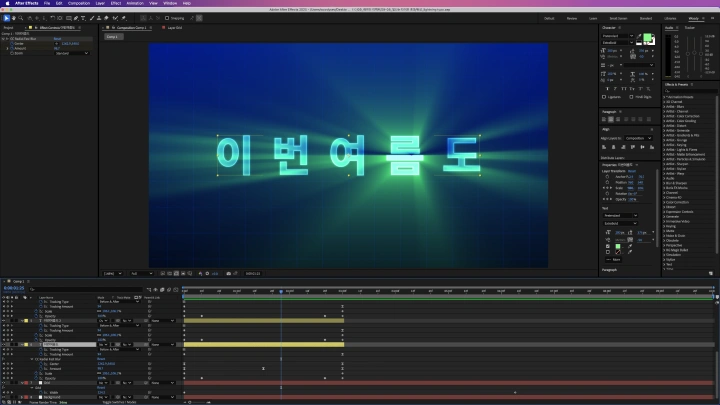Click the All Caps TT icon

pyautogui.click(x=624, y=89)
